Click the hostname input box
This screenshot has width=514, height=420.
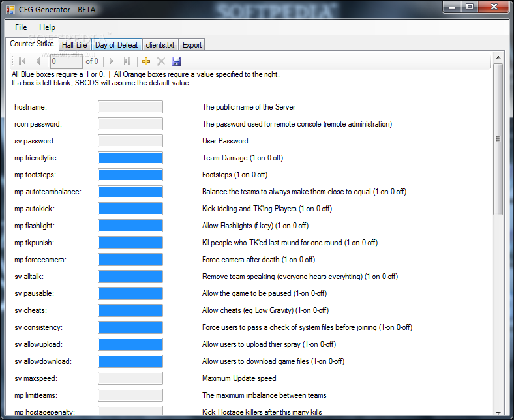click(x=130, y=107)
